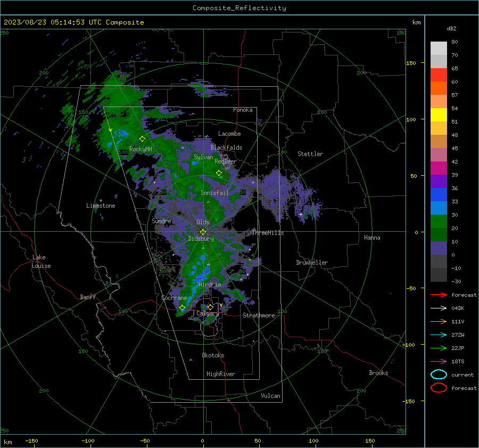Click the Hanna city label
This screenshot has width=479, height=448.
pyautogui.click(x=372, y=238)
